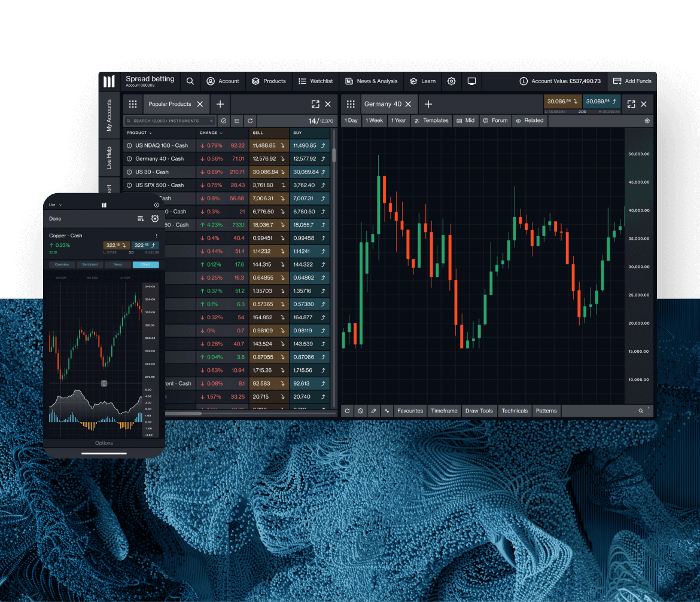This screenshot has width=700, height=602.
Task: Open Patterns menu
Action: [x=546, y=411]
